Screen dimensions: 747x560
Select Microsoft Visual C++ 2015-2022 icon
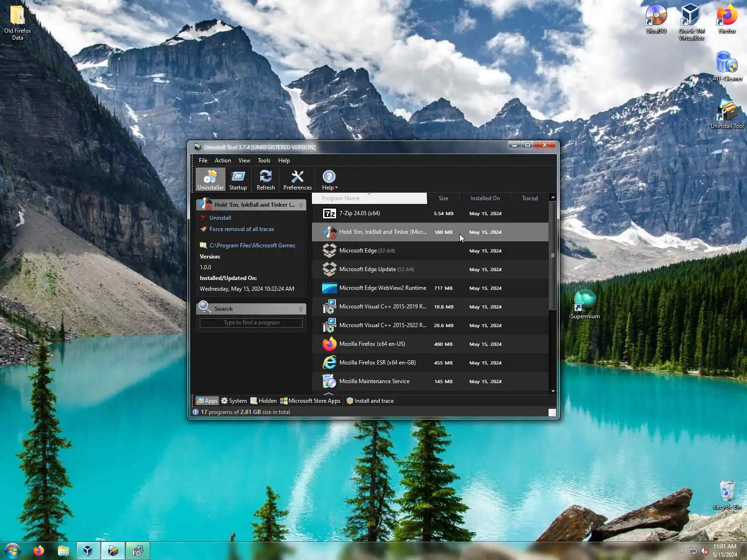[329, 325]
